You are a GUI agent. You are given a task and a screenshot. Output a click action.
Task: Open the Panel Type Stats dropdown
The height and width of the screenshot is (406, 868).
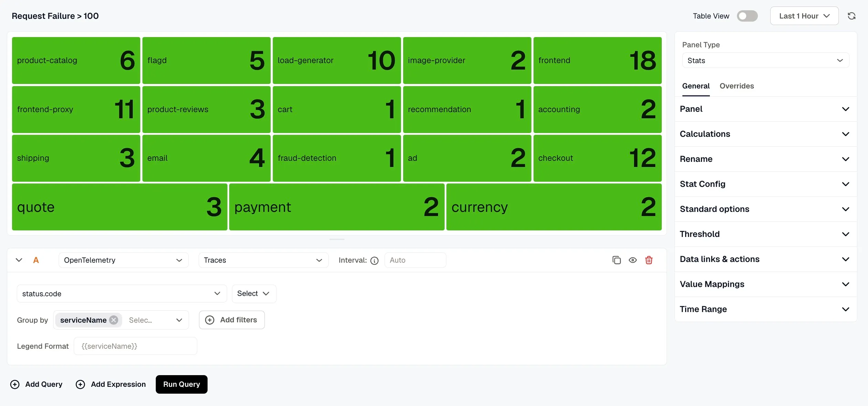tap(765, 60)
